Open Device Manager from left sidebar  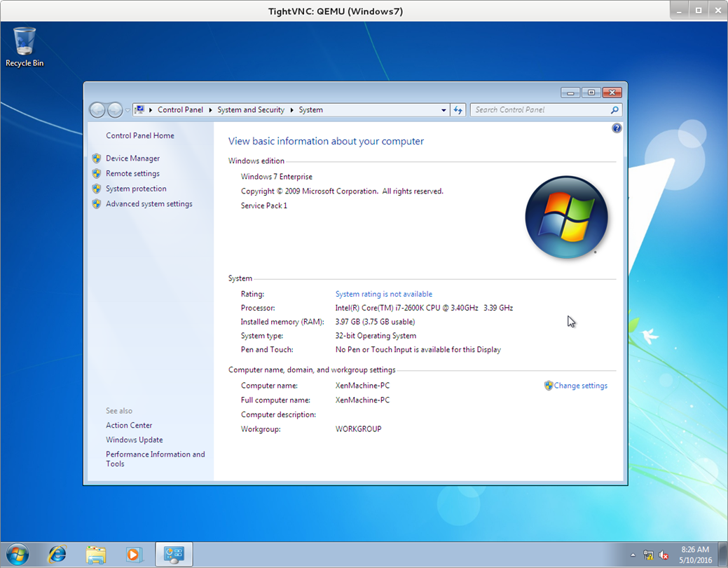[132, 158]
